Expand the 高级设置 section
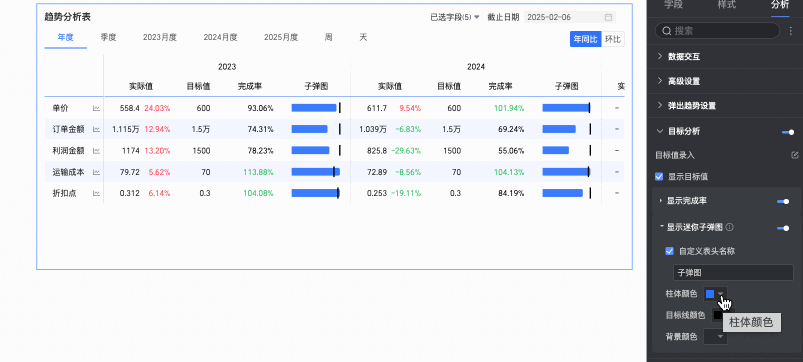The height and width of the screenshot is (362, 803). [x=660, y=81]
